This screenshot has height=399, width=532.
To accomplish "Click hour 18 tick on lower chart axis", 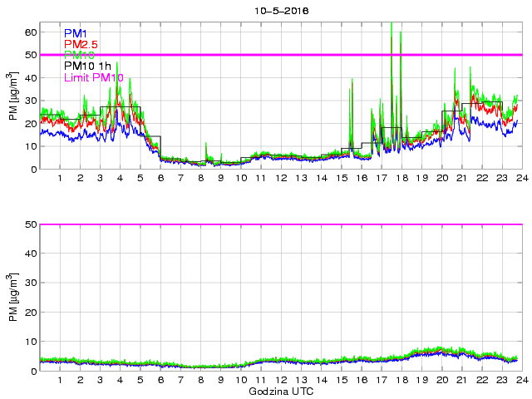I will pos(401,380).
